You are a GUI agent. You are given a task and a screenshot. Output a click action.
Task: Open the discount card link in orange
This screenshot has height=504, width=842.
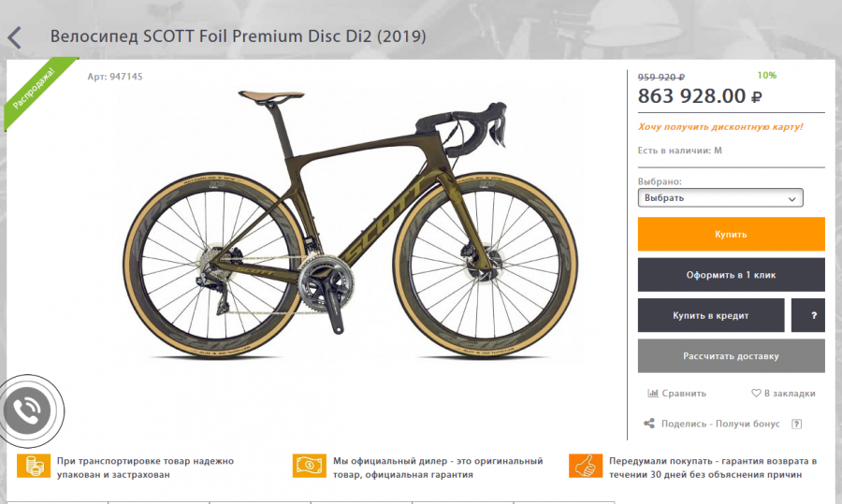(x=720, y=127)
